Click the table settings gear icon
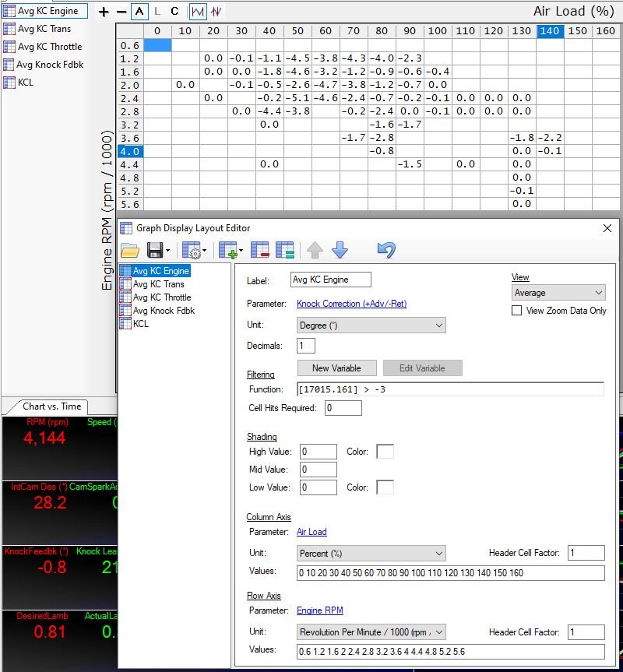This screenshot has height=672, width=623. point(191,250)
